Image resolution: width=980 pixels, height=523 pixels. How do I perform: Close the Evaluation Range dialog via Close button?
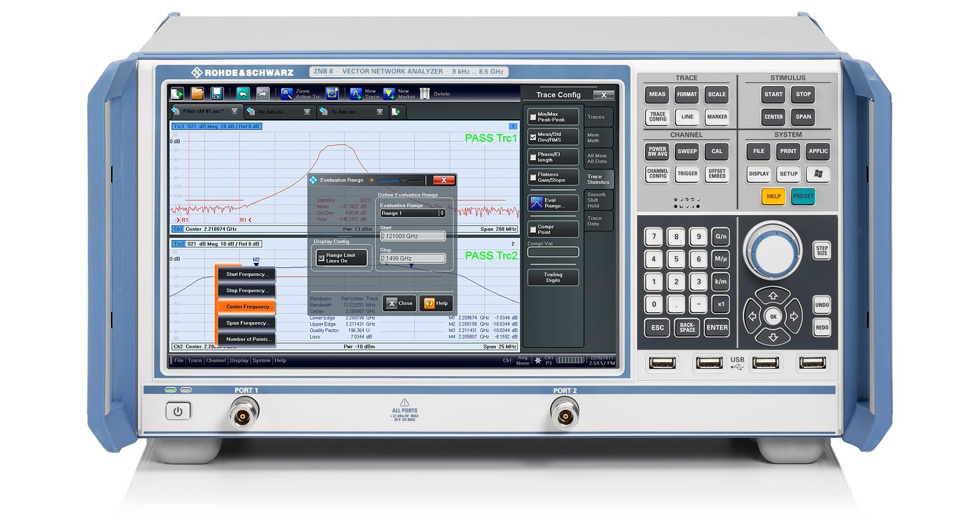[399, 303]
